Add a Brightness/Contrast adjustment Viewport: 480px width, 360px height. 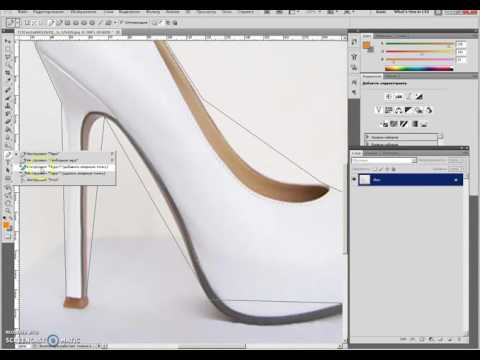tap(388, 97)
